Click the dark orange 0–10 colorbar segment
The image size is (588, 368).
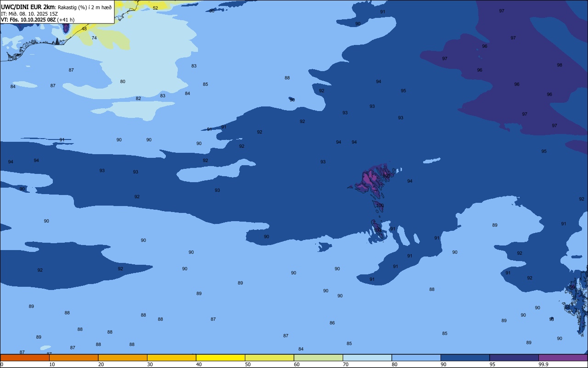tap(25, 357)
